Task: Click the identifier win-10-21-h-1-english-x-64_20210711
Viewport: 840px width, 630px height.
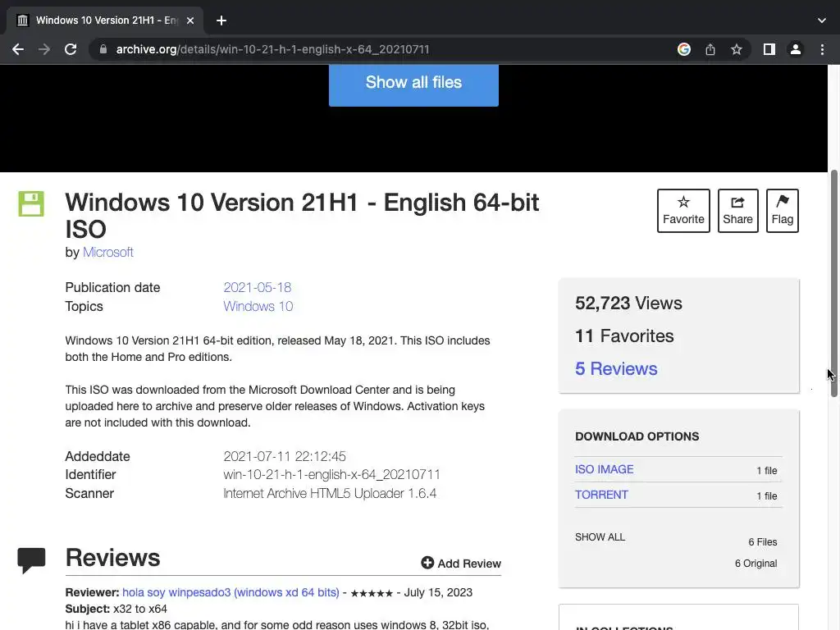Action: (x=331, y=475)
